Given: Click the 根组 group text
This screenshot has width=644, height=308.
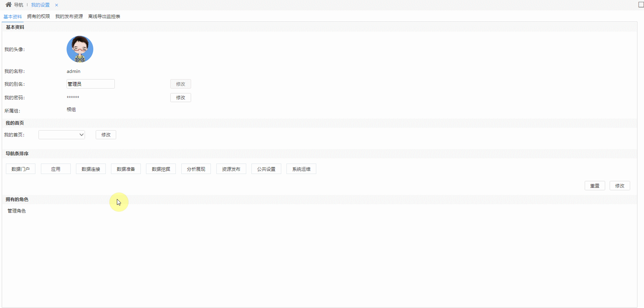Looking at the screenshot, I should point(71,109).
